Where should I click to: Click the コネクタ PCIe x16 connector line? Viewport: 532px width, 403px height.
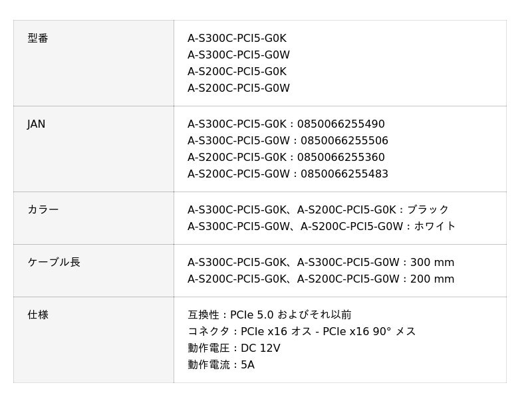(x=302, y=332)
